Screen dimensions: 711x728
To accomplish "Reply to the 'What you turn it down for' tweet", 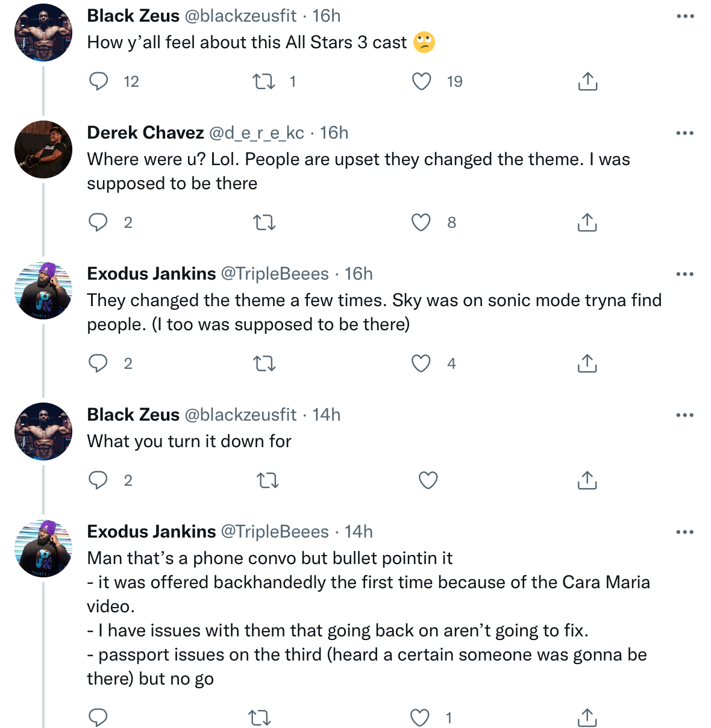I will coord(98,480).
